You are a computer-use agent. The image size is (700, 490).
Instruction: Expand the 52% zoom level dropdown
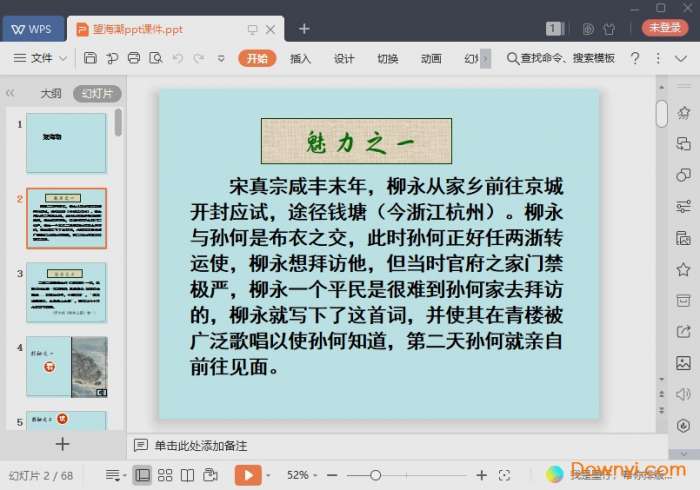[x=315, y=475]
